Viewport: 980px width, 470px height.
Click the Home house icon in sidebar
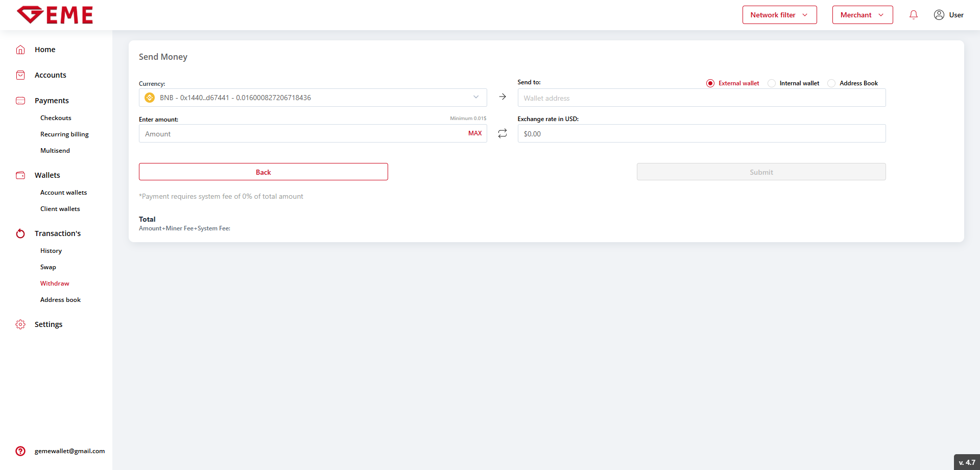20,50
